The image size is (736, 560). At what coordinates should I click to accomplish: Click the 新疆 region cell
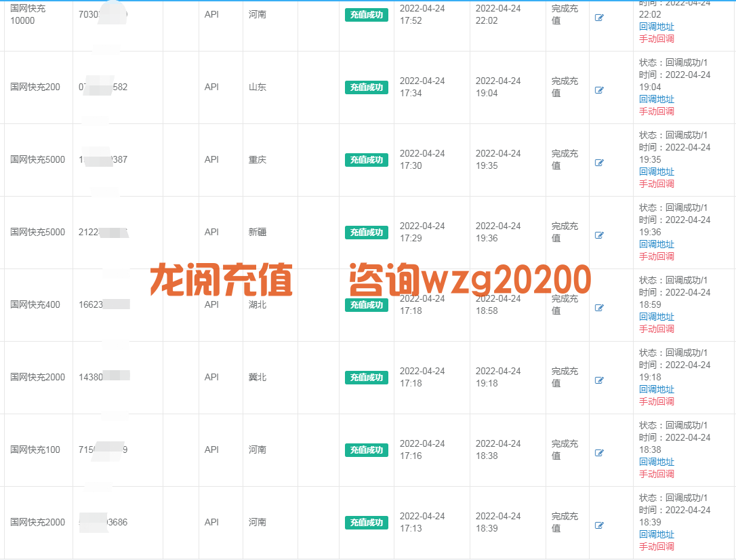click(258, 232)
